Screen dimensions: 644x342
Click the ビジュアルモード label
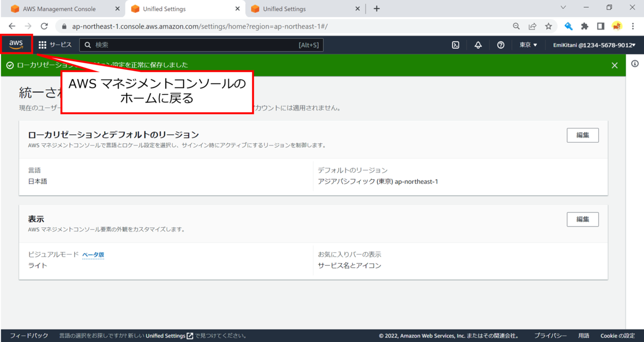53,254
